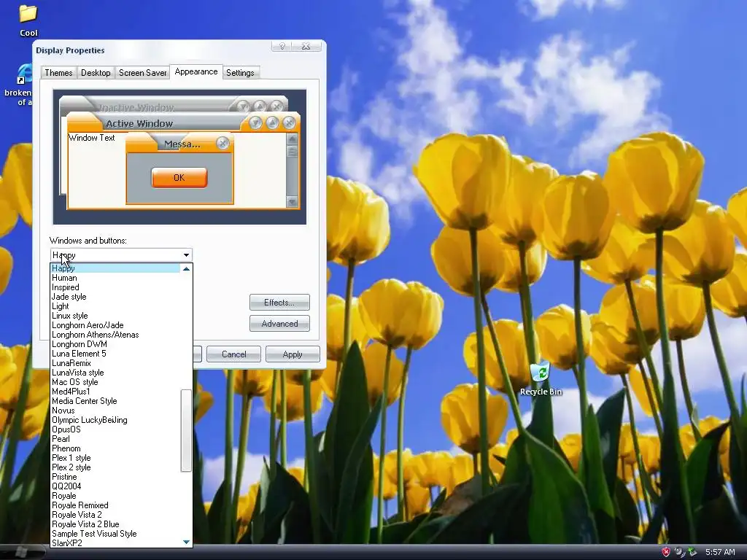Pick OpusOS from the list
This screenshot has width=747, height=560.
point(115,429)
